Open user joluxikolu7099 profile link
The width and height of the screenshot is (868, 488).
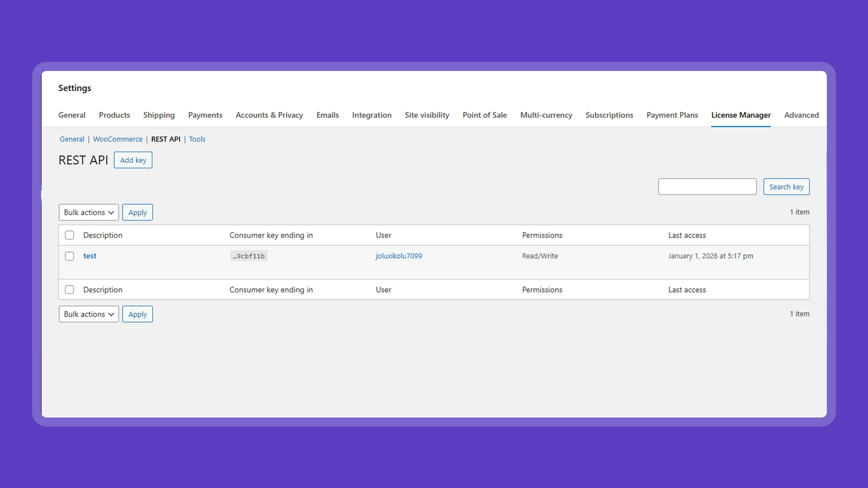point(399,256)
